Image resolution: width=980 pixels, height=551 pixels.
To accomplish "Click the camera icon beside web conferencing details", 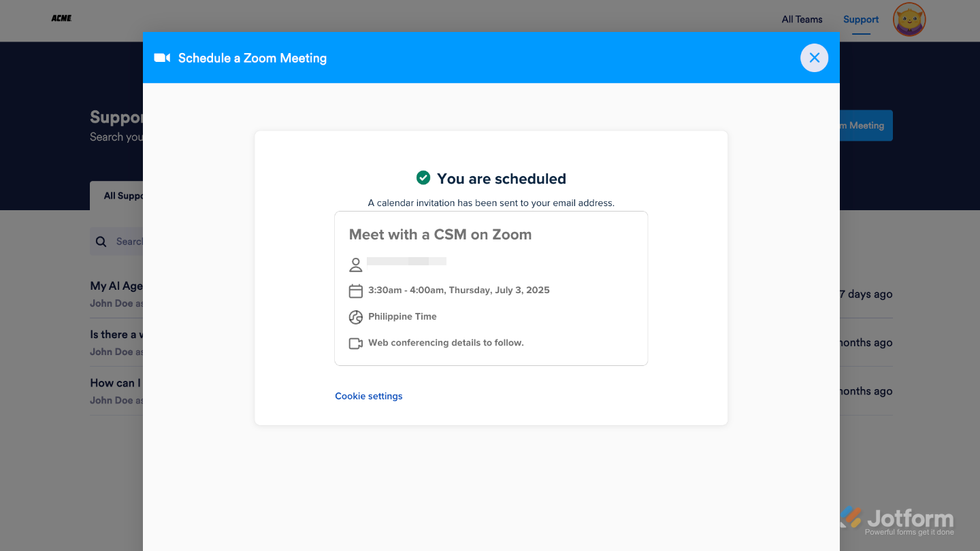I will [355, 344].
